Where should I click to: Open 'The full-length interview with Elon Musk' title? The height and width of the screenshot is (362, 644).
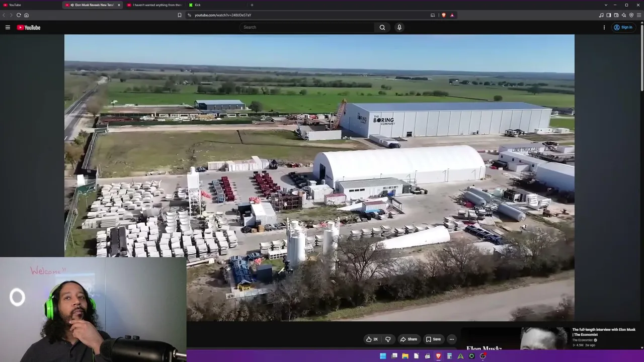pyautogui.click(x=604, y=332)
